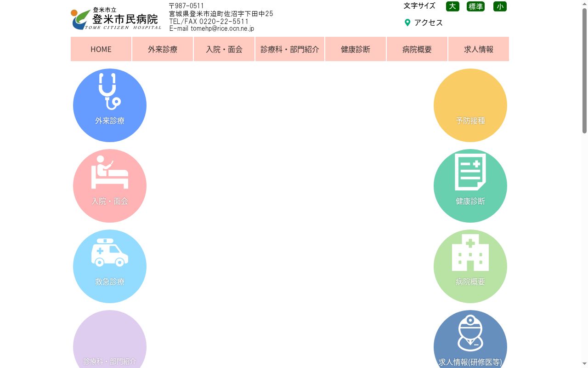Open the stethoscope 外来診療 circle
The width and height of the screenshot is (588, 368).
pos(110,105)
